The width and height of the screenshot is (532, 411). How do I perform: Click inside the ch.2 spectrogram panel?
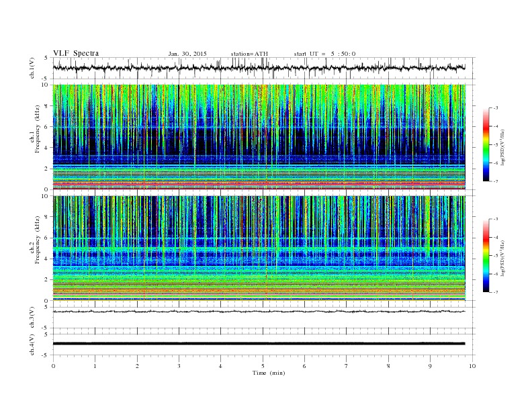259,248
